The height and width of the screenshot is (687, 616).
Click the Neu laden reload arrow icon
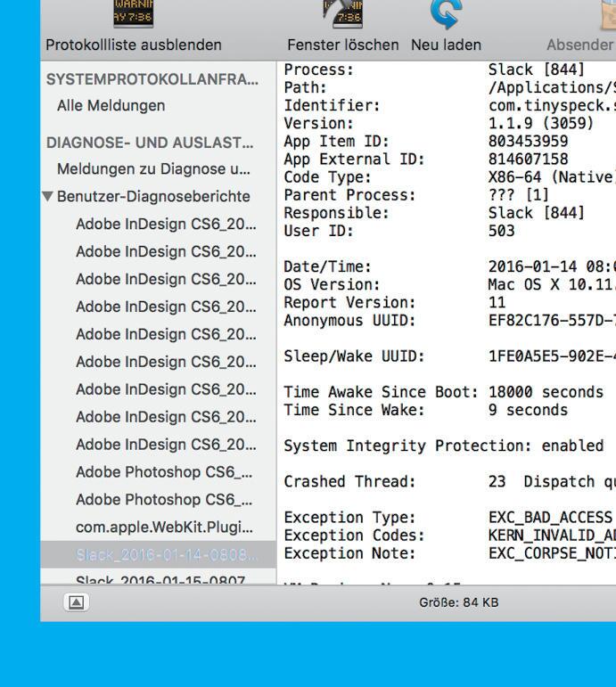click(446, 14)
